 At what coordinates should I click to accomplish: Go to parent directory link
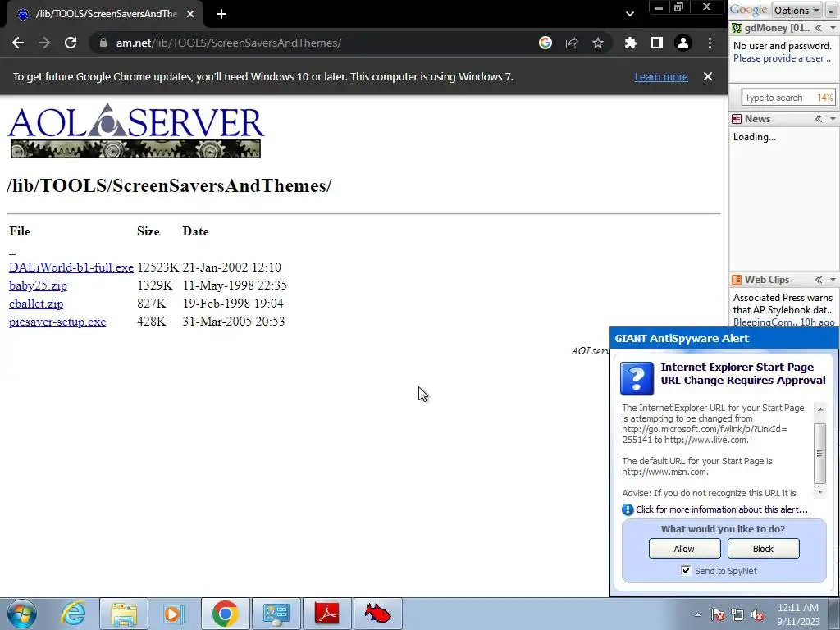point(12,250)
